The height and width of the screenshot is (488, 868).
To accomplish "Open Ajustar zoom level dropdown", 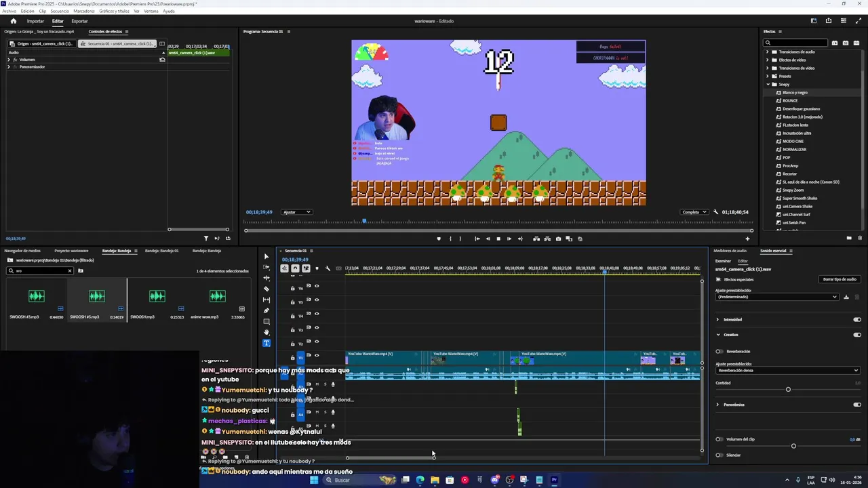I will tap(297, 212).
